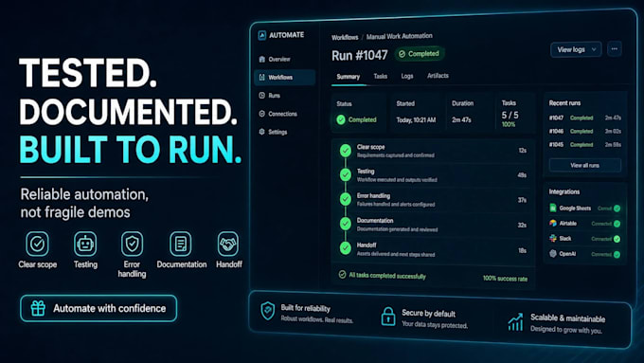
Task: Click the left-panel Handoff handshake icon
Action: [x=228, y=244]
